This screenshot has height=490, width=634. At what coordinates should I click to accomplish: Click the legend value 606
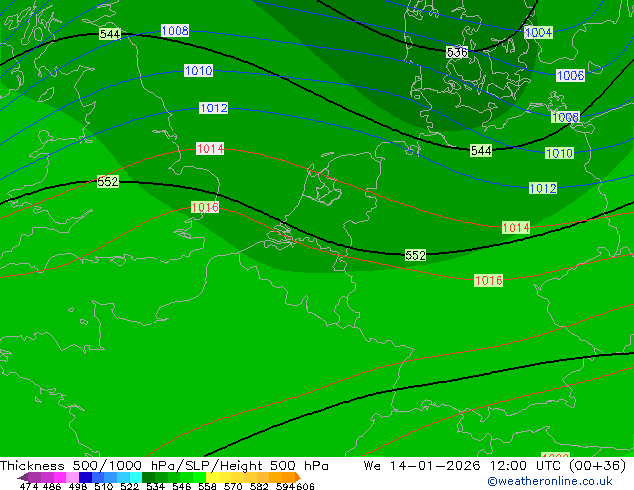[305, 486]
